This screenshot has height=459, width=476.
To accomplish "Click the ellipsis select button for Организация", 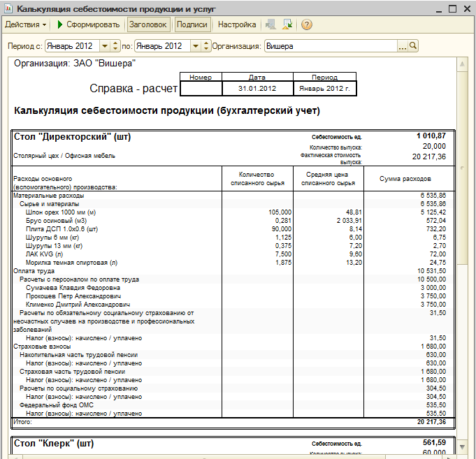I will [x=402, y=46].
